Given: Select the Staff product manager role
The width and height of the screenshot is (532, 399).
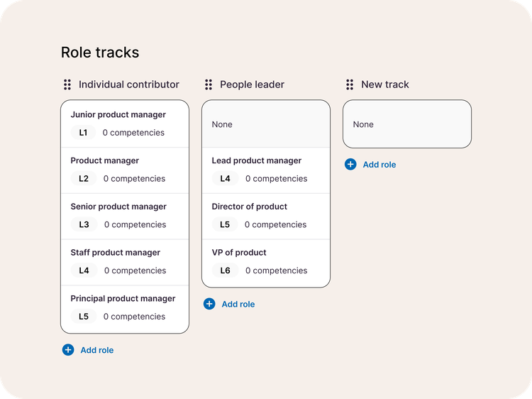Looking at the screenshot, I should [125, 262].
